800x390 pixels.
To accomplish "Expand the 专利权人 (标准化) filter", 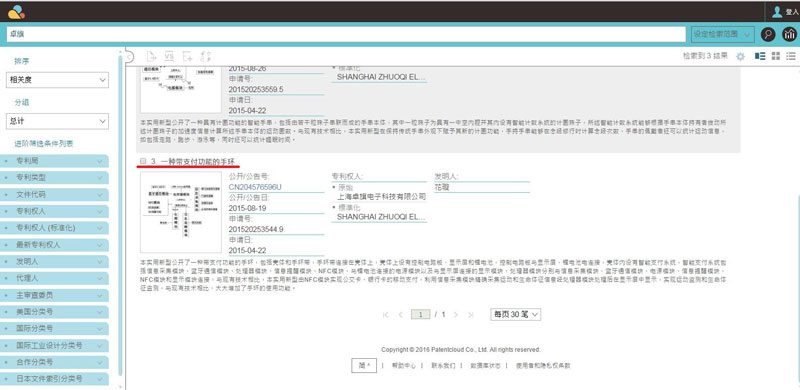I will point(55,228).
